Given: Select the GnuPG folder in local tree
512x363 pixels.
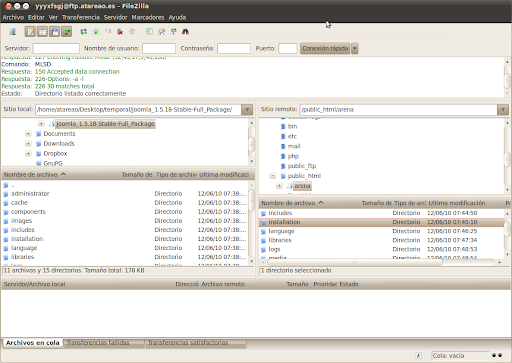Looking at the screenshot, I should 53,163.
